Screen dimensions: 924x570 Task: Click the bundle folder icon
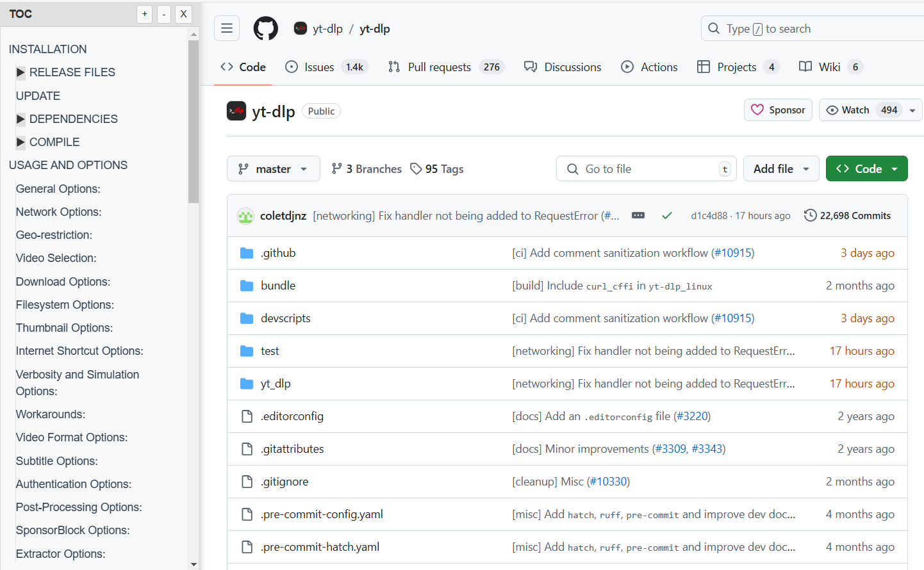point(247,286)
